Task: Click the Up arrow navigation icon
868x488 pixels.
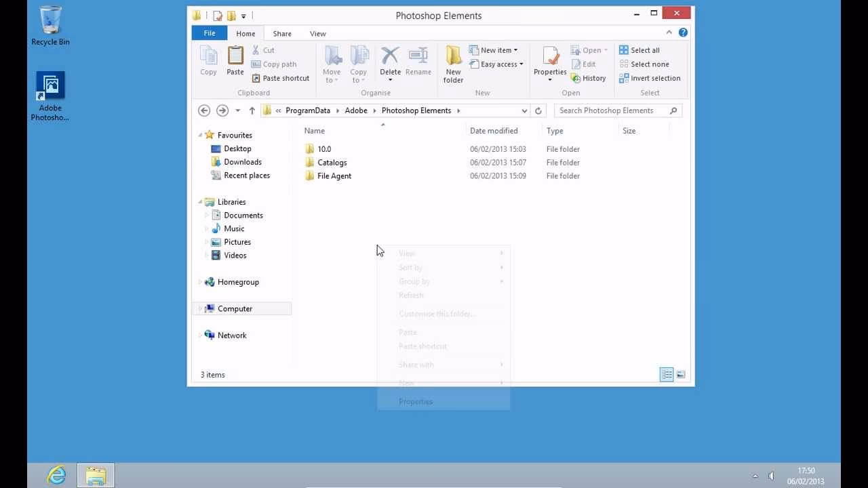Action: [x=252, y=110]
